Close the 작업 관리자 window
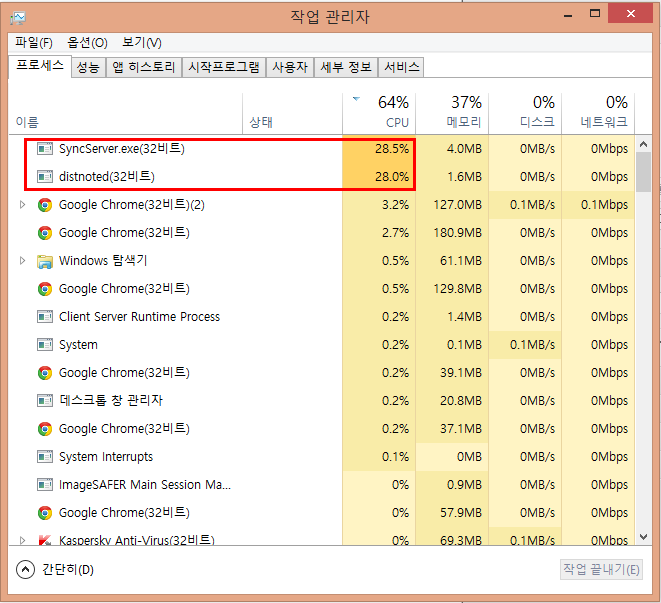661x603 pixels. pyautogui.click(x=630, y=14)
